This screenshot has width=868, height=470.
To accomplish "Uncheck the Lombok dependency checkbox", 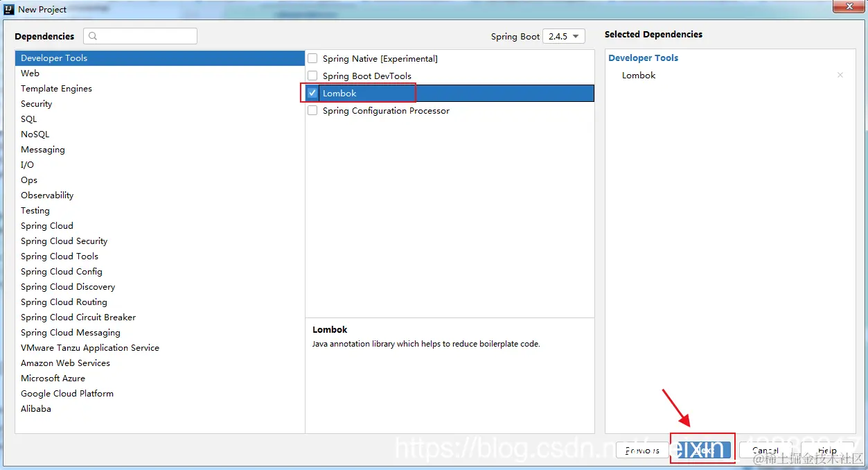I will coord(312,93).
